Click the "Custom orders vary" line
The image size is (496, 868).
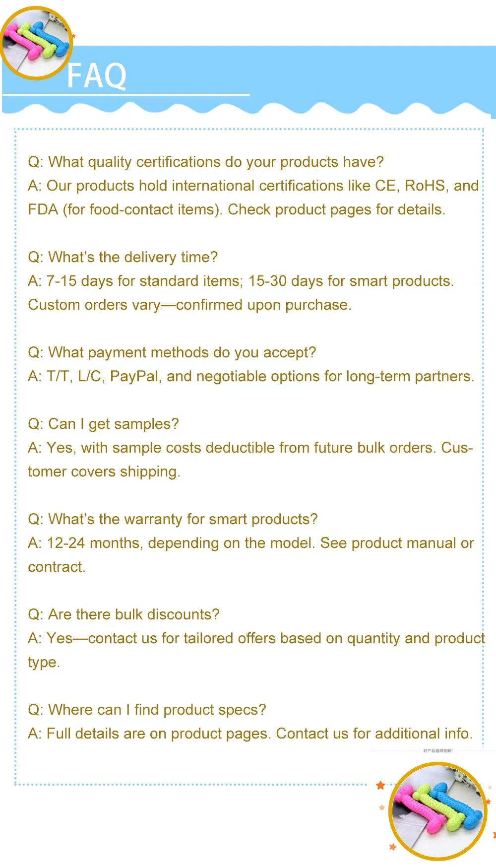[189, 305]
